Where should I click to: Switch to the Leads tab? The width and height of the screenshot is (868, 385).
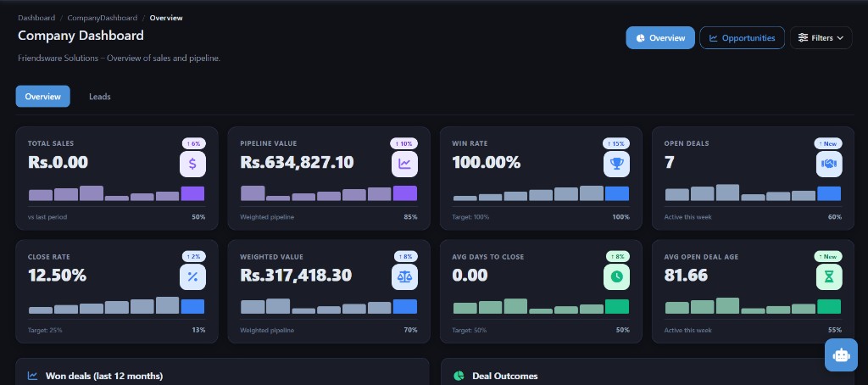[100, 97]
